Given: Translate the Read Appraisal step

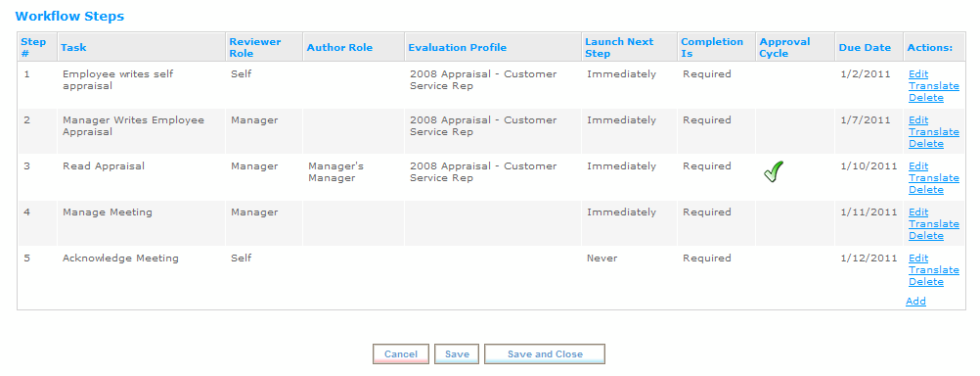Looking at the screenshot, I should pyautogui.click(x=934, y=178).
